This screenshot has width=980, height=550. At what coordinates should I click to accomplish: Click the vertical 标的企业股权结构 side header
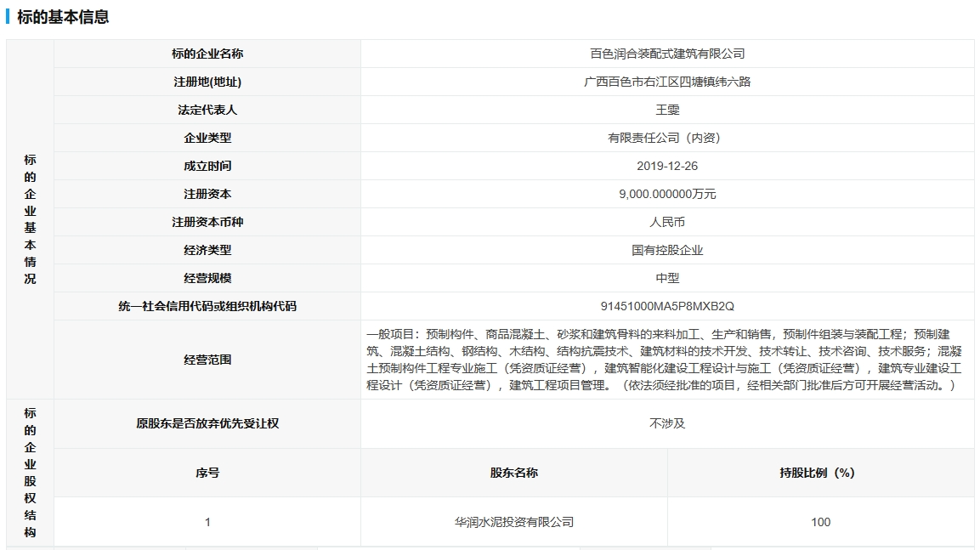[30, 473]
